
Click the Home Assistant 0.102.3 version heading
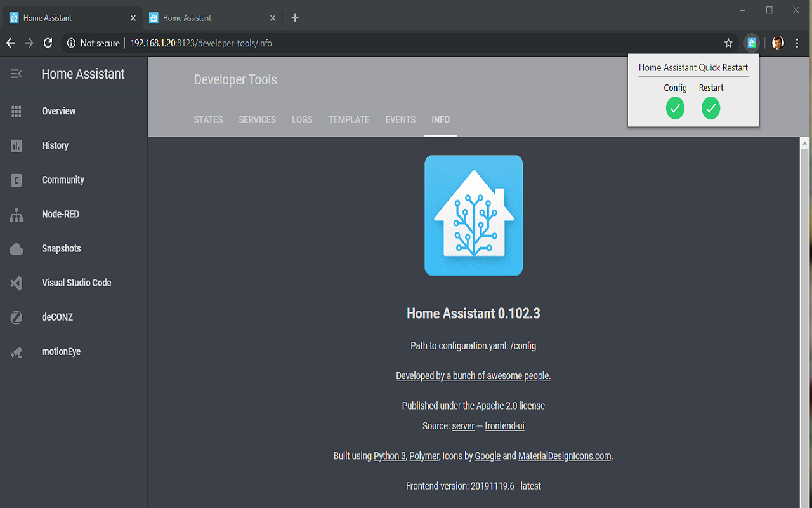[x=473, y=314]
